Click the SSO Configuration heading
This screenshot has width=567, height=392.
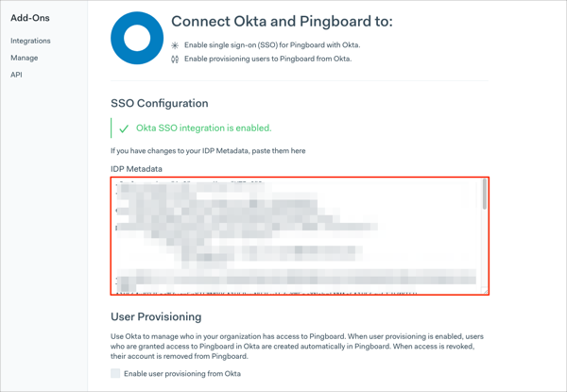click(160, 103)
